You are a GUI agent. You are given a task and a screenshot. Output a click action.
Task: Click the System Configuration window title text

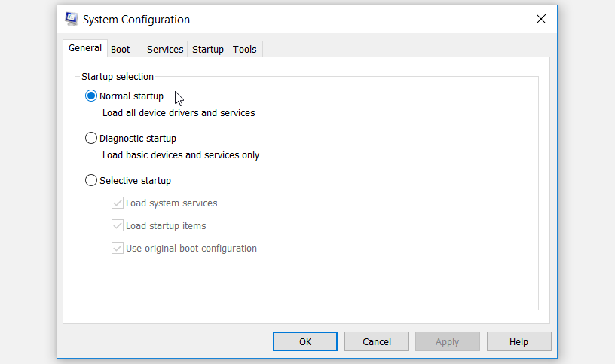136,20
